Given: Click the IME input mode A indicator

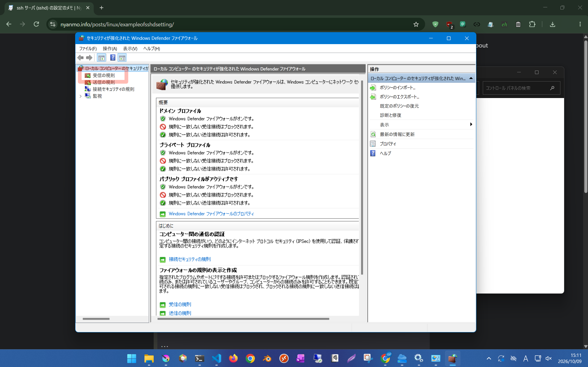Looking at the screenshot, I should click(525, 358).
